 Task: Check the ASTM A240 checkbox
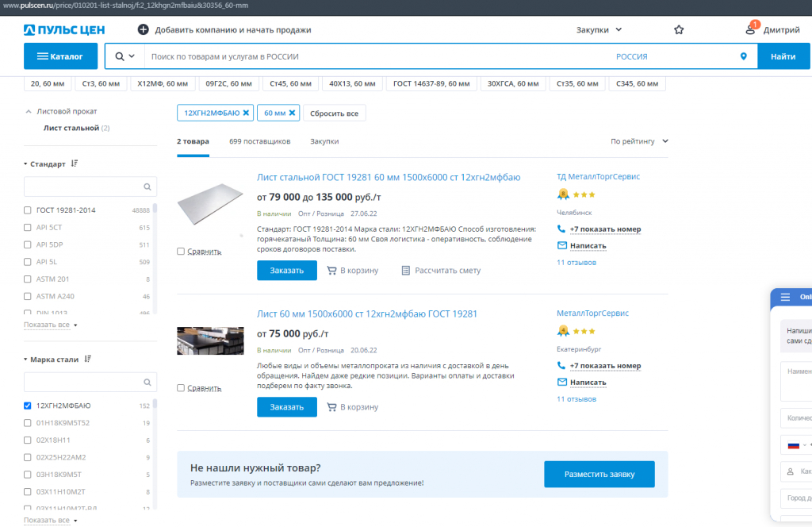[28, 296]
